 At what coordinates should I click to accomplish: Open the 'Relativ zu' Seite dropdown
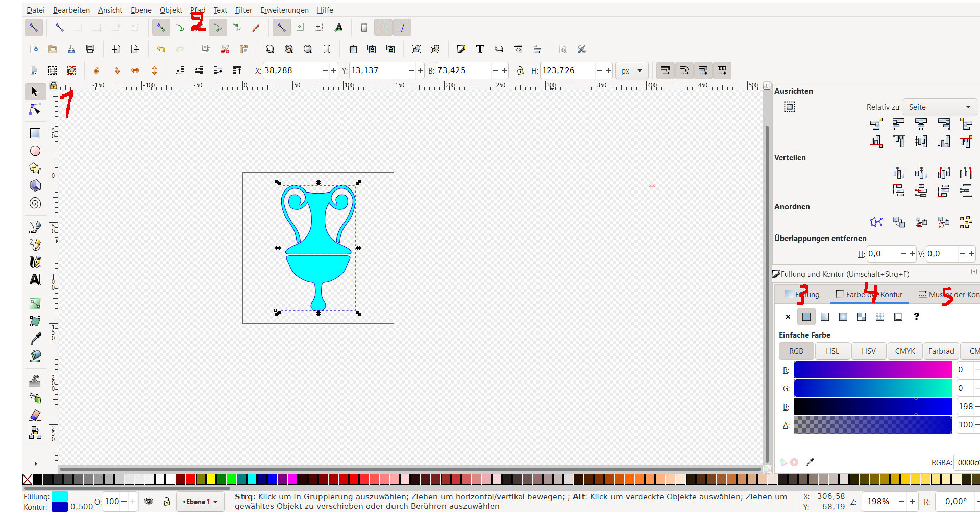tap(939, 107)
